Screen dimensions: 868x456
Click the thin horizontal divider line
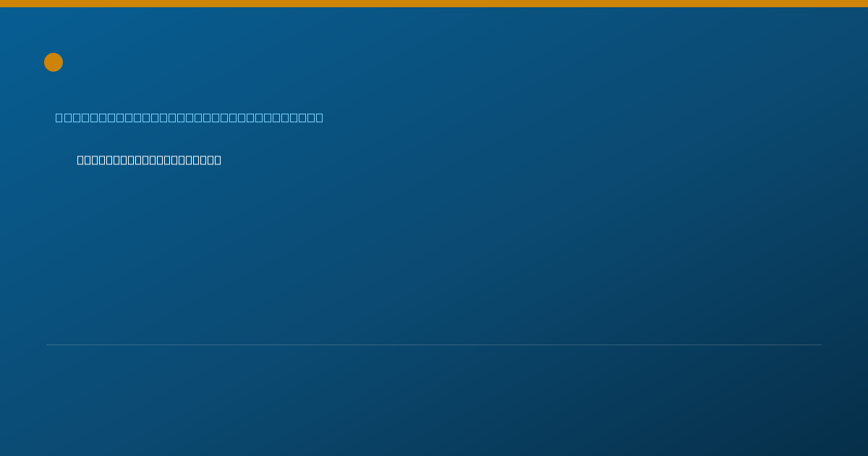(x=434, y=345)
